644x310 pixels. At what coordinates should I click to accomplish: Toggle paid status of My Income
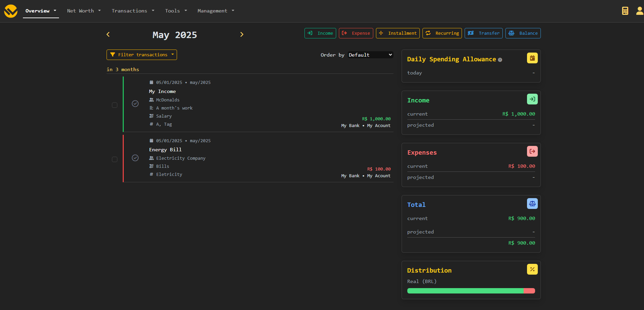click(x=135, y=104)
